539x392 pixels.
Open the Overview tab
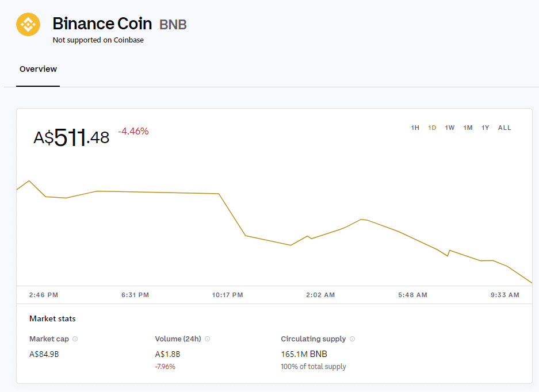coord(38,69)
